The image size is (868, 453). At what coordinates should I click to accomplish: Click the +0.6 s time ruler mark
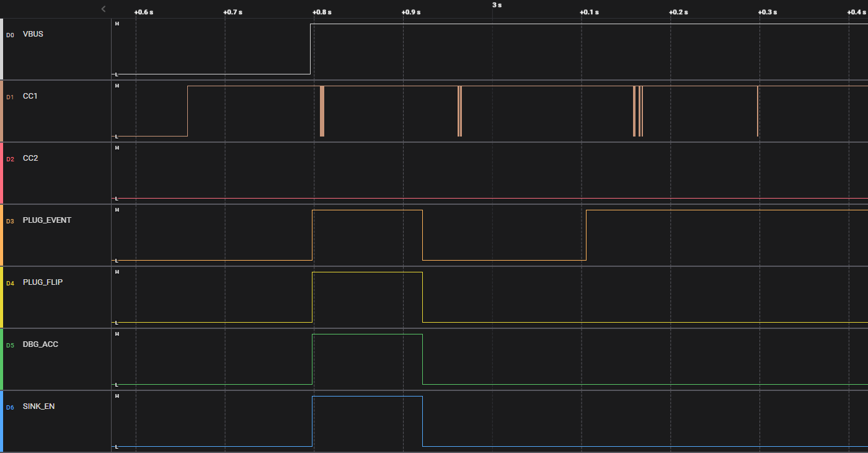pos(144,12)
